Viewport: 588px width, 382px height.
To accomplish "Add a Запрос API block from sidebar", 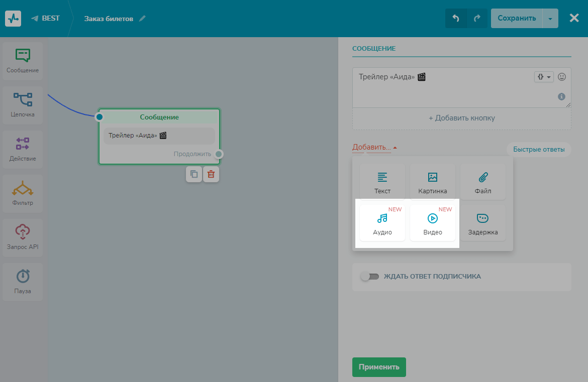I will [x=23, y=238].
